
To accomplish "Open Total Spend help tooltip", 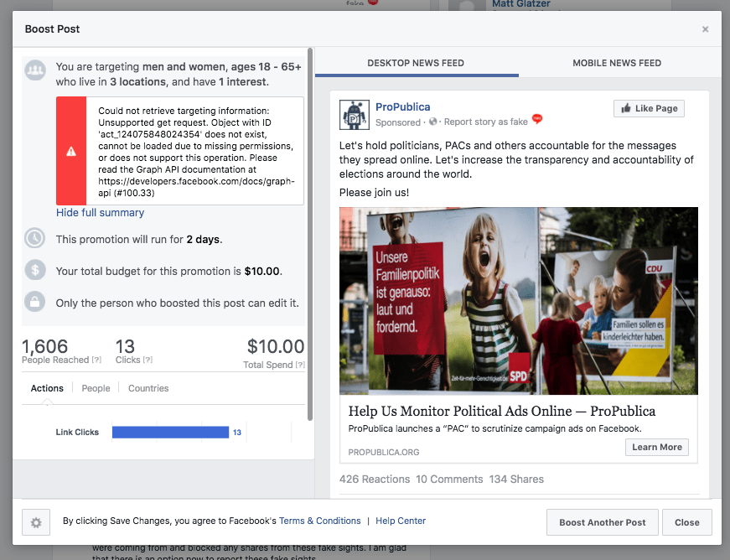I will pyautogui.click(x=300, y=365).
